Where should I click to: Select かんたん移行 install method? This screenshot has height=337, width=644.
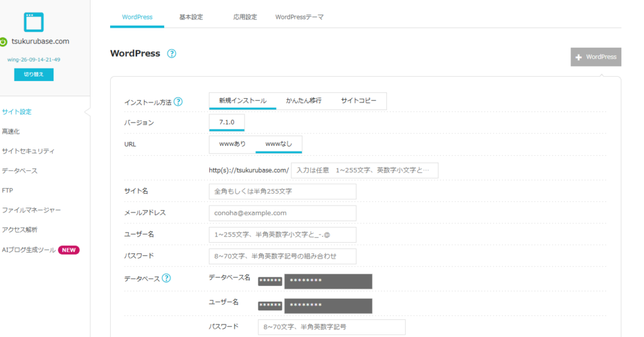(304, 101)
